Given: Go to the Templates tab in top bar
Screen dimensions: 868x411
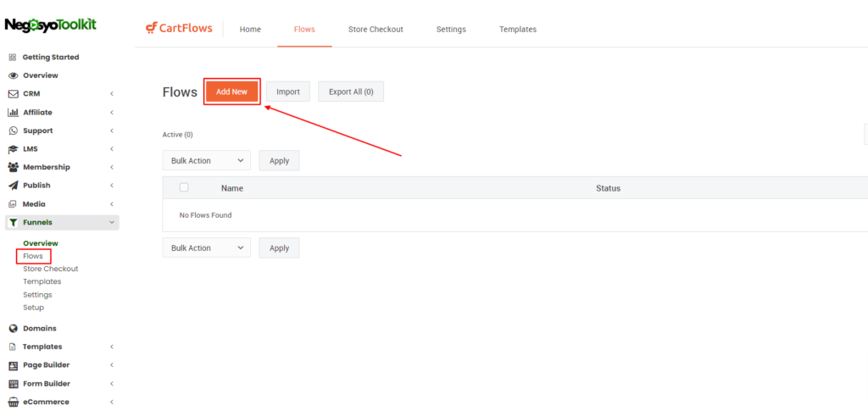Looking at the screenshot, I should click(x=518, y=30).
